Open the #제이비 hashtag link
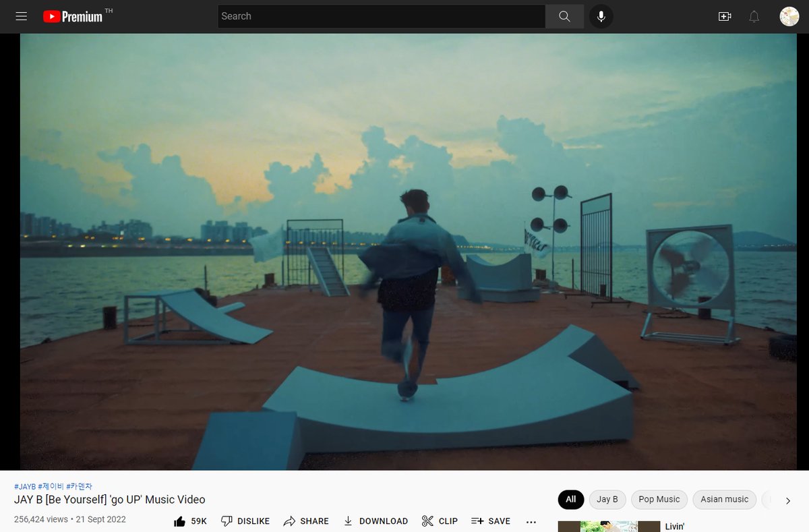 (x=51, y=486)
